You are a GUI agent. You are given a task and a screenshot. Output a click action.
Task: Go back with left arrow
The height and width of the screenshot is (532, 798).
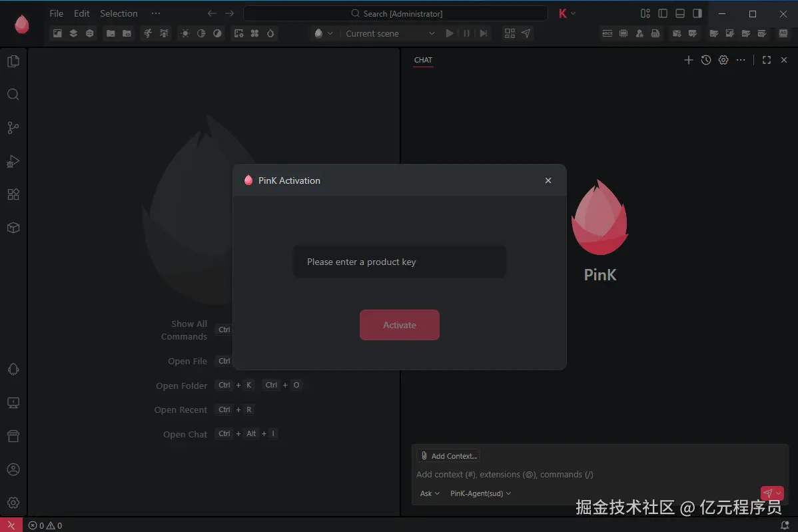click(212, 14)
